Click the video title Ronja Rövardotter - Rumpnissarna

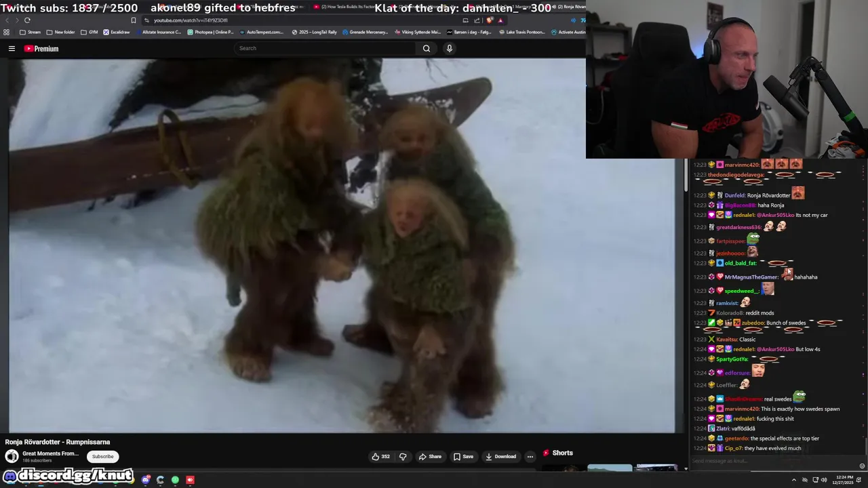click(x=58, y=442)
